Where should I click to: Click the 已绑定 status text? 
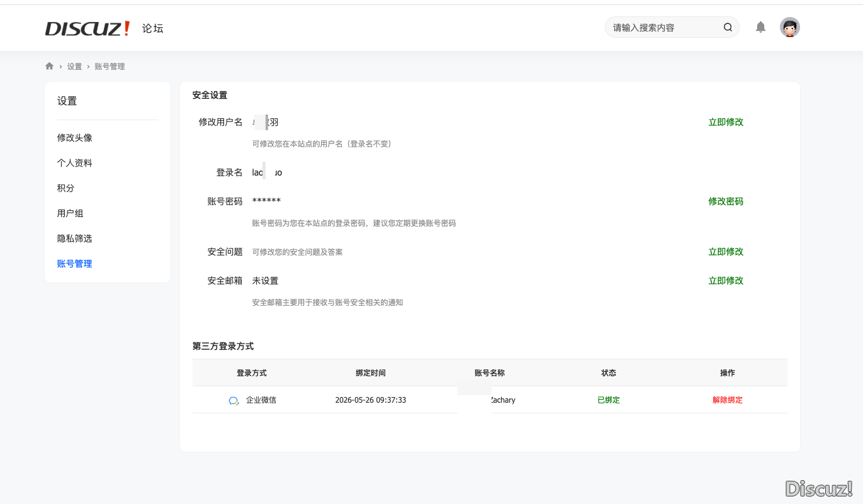[x=609, y=400]
